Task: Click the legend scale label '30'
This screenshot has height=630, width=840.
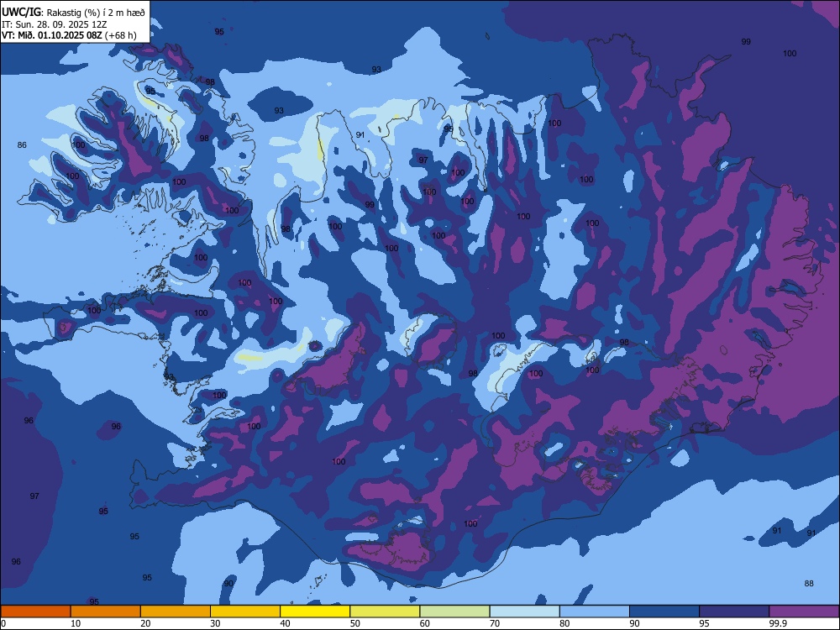Action: pos(215,623)
